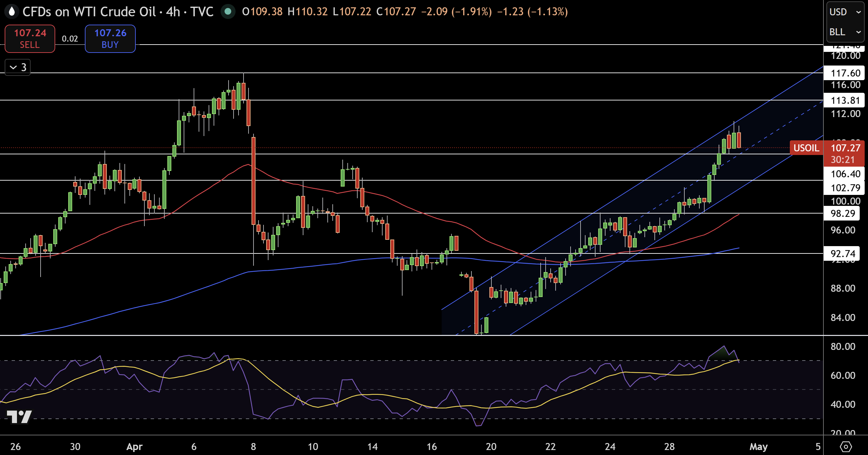
Task: Click date 22 on the time axis
Action: (x=551, y=447)
